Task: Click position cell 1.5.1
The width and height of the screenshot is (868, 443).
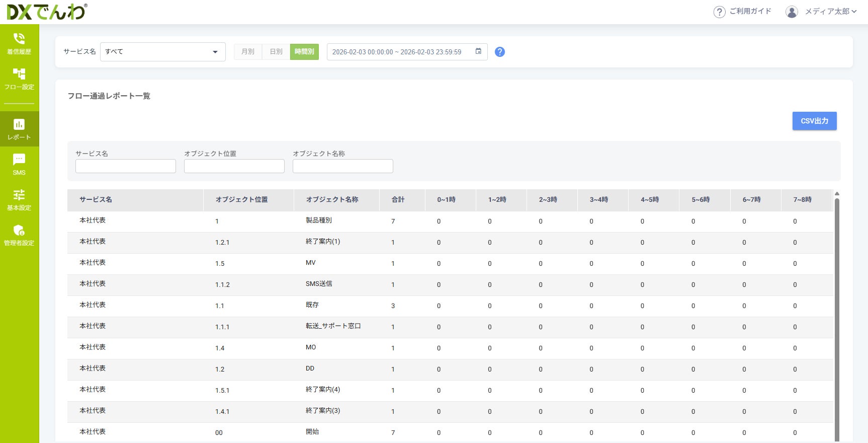Action: (x=222, y=391)
